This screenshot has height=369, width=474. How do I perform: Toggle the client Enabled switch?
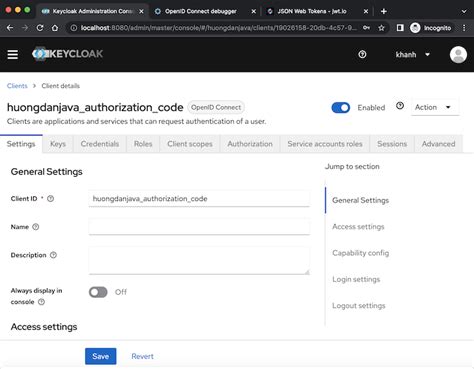(340, 108)
